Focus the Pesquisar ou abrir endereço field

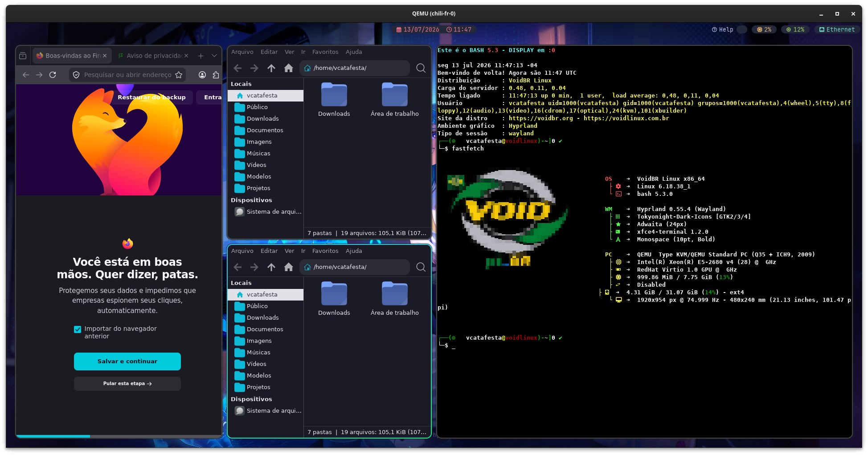click(127, 75)
